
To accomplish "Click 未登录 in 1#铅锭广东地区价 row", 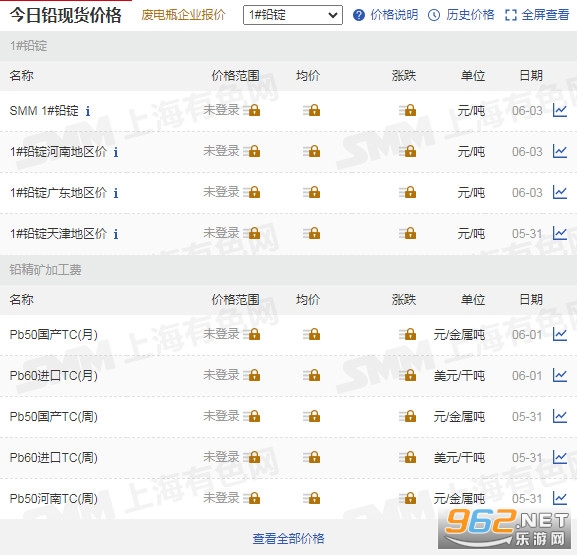I will (221, 192).
